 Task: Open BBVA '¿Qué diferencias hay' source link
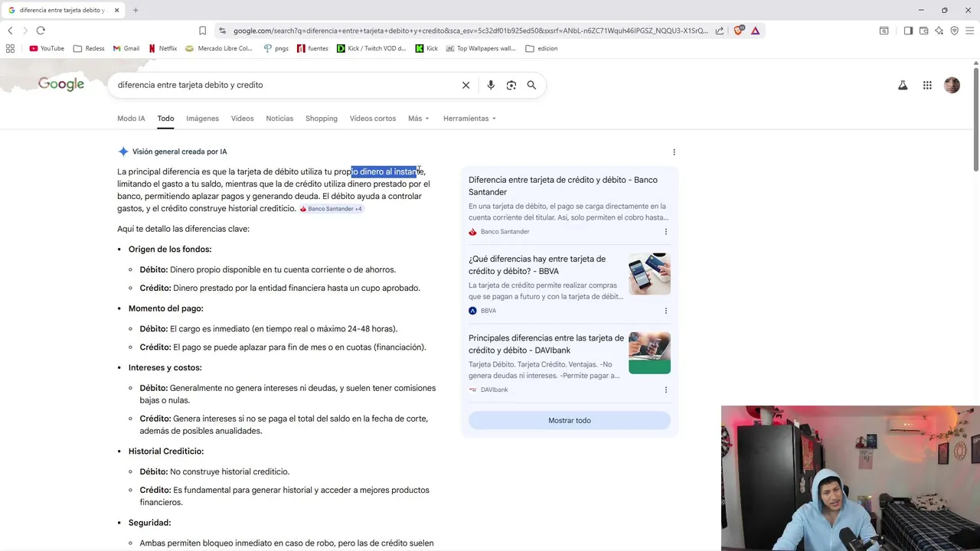point(537,265)
